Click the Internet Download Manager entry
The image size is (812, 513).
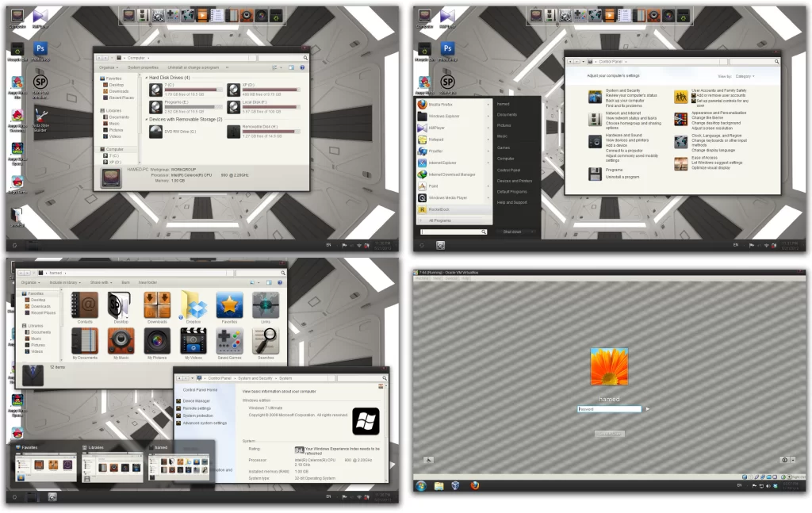pyautogui.click(x=450, y=174)
